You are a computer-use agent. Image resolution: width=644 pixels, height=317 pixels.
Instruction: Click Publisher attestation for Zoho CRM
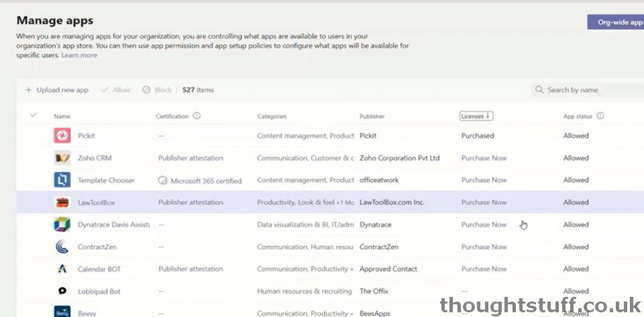[191, 158]
